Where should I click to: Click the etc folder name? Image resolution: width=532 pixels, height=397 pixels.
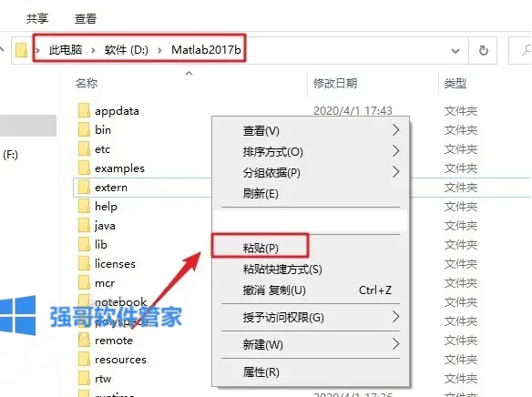102,149
